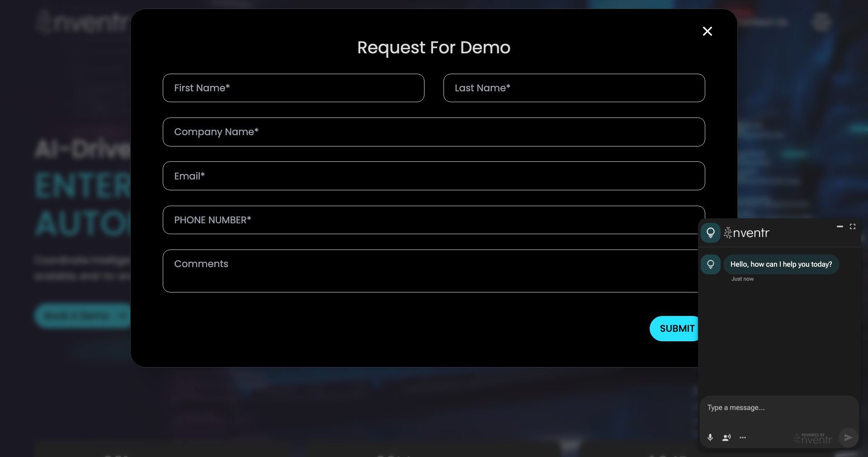Close the Request For Demo dialog
The height and width of the screenshot is (457, 868).
click(708, 31)
